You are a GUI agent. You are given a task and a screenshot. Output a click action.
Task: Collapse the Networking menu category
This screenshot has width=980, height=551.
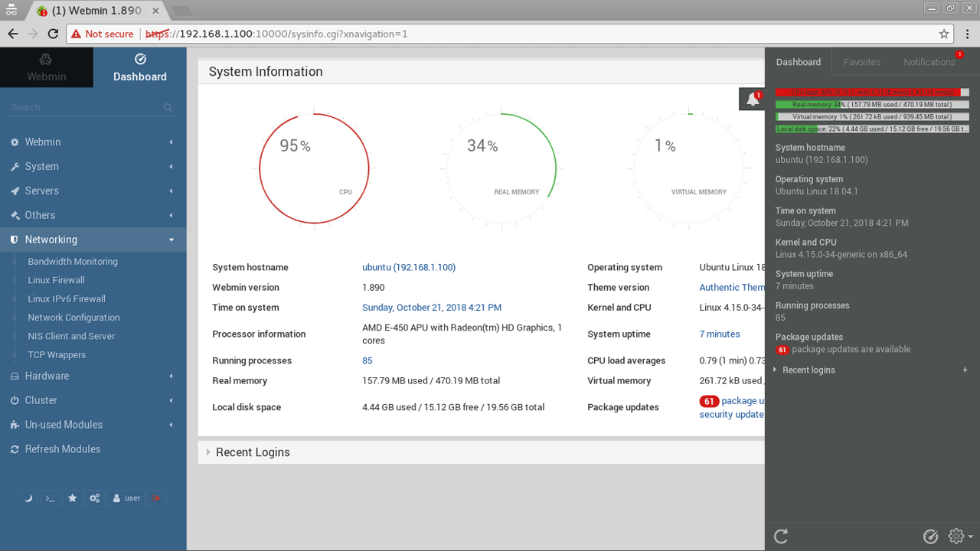[x=93, y=240]
